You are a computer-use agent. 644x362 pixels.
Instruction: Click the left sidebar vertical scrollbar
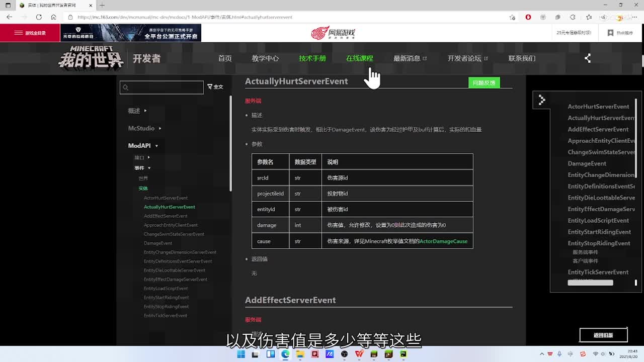231,143
